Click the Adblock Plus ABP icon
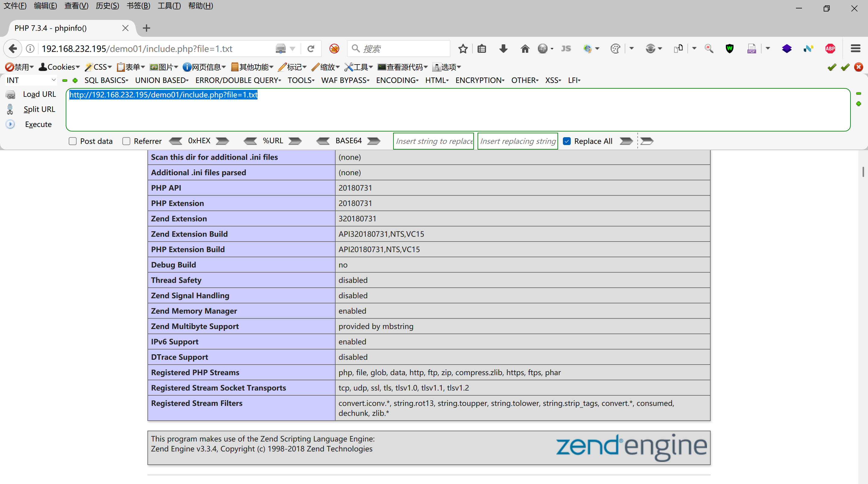The width and height of the screenshot is (868, 484). [830, 49]
